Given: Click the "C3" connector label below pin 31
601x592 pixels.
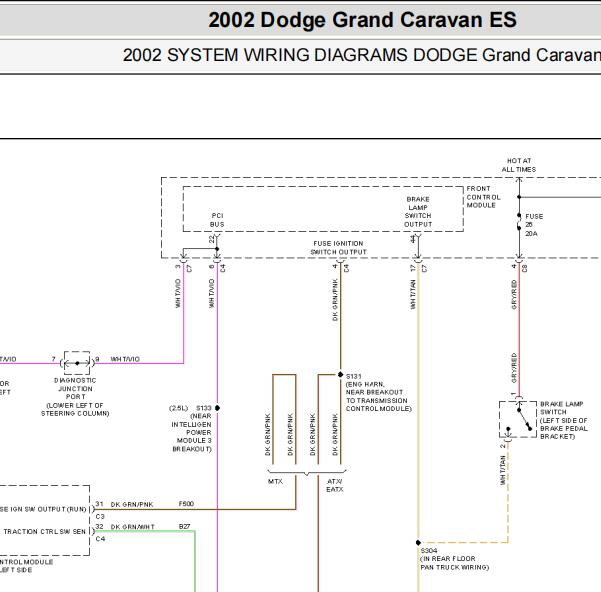Looking at the screenshot, I should [x=100, y=517].
